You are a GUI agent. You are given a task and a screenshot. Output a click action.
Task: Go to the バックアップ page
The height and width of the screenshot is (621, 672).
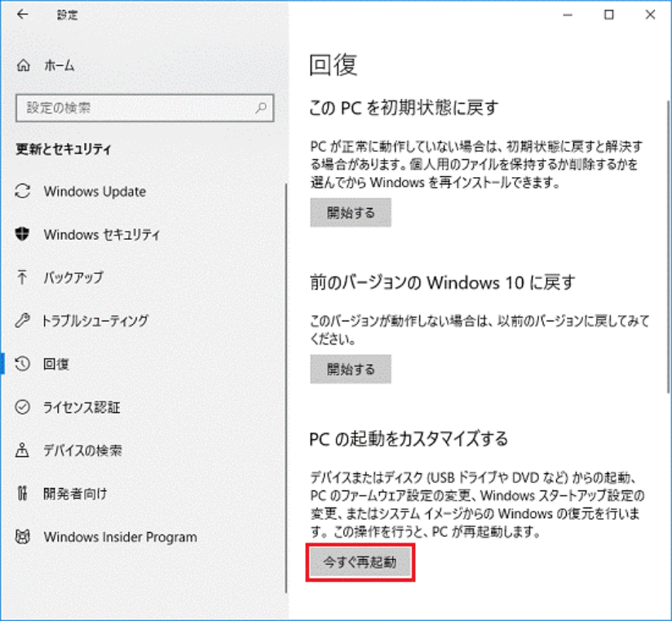point(73,277)
